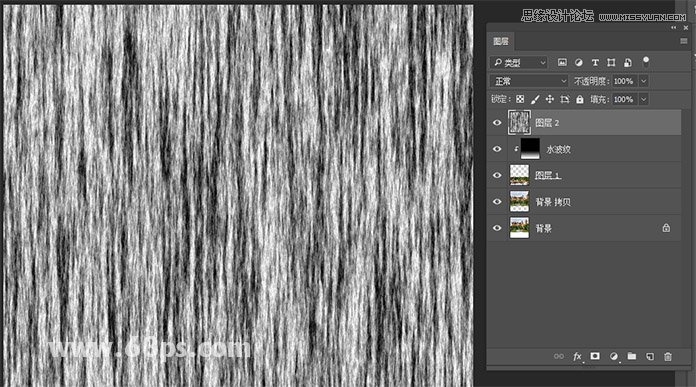Select 图层 1 layer thumbnail
This screenshot has height=387, width=696.
click(519, 175)
